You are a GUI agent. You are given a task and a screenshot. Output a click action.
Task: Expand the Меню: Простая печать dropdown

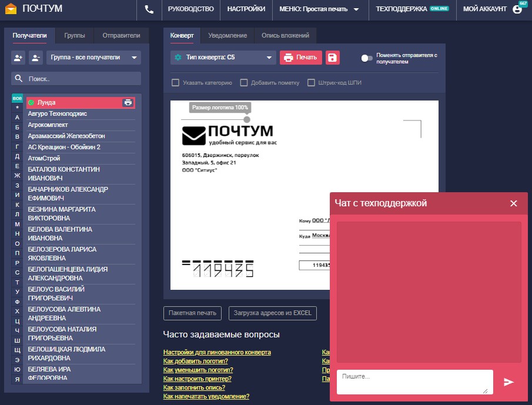click(319, 9)
